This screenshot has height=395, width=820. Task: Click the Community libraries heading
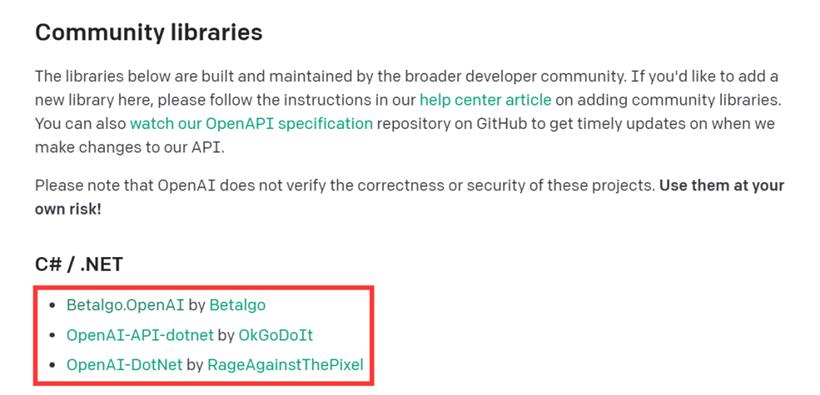(x=149, y=33)
